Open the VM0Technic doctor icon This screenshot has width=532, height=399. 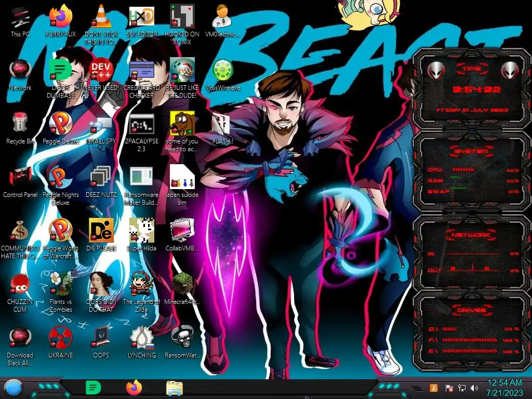222,17
